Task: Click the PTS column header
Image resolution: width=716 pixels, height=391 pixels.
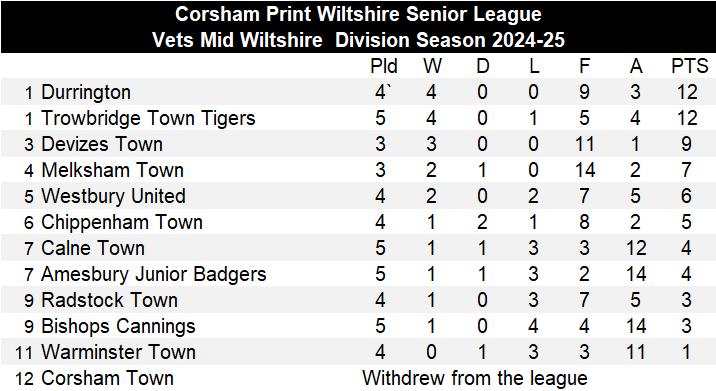Action: coord(690,66)
